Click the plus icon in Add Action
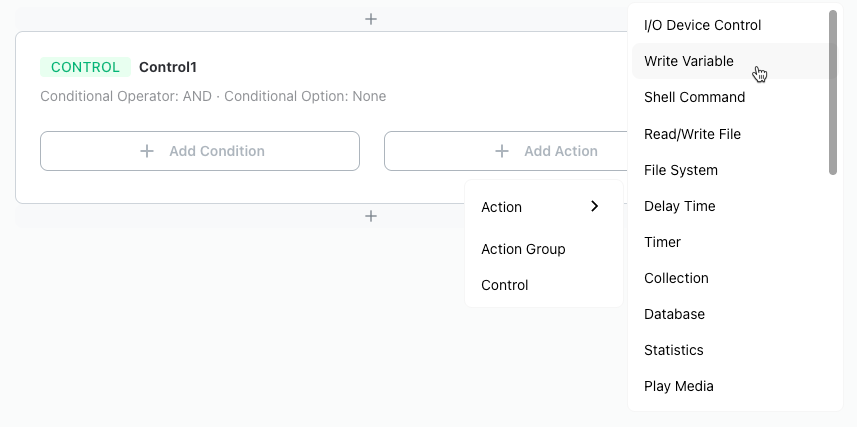This screenshot has height=427, width=857. point(502,151)
